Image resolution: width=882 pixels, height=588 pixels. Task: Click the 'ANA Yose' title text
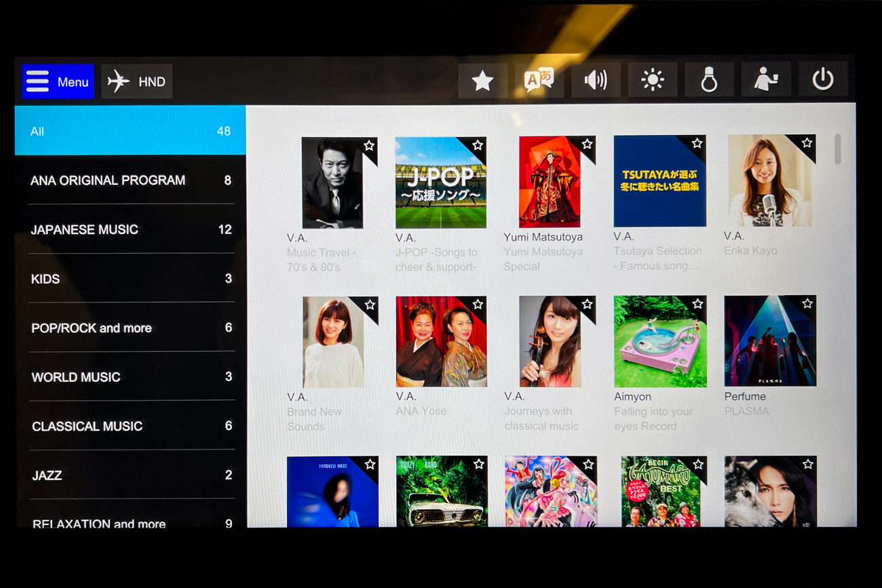tap(421, 411)
